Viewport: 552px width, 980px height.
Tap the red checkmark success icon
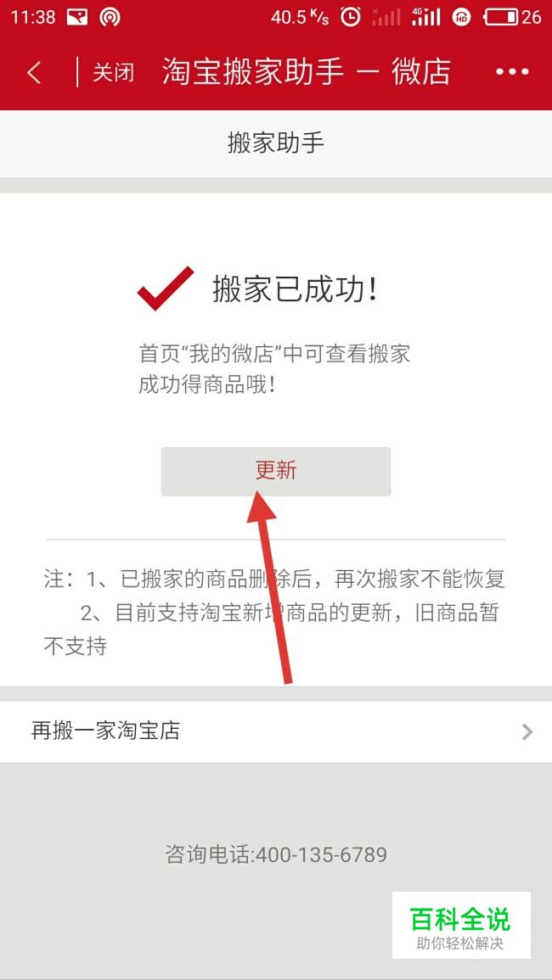[166, 288]
